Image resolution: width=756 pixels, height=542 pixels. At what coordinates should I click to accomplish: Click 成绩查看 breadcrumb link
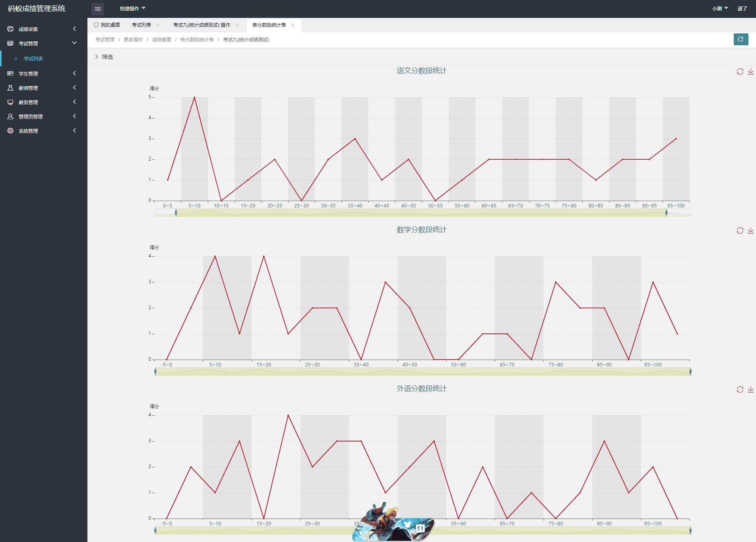[161, 39]
